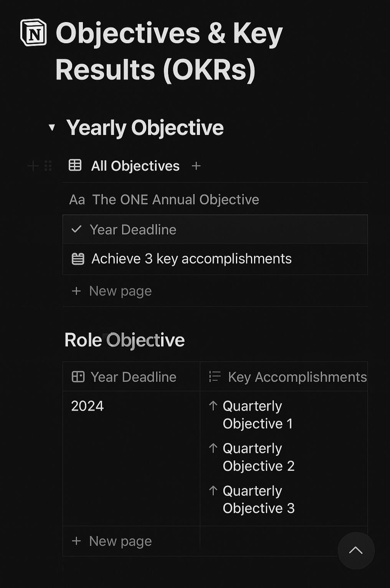The image size is (390, 588).
Task: Click the drag handle beside All Objectives
Action: coord(48,166)
